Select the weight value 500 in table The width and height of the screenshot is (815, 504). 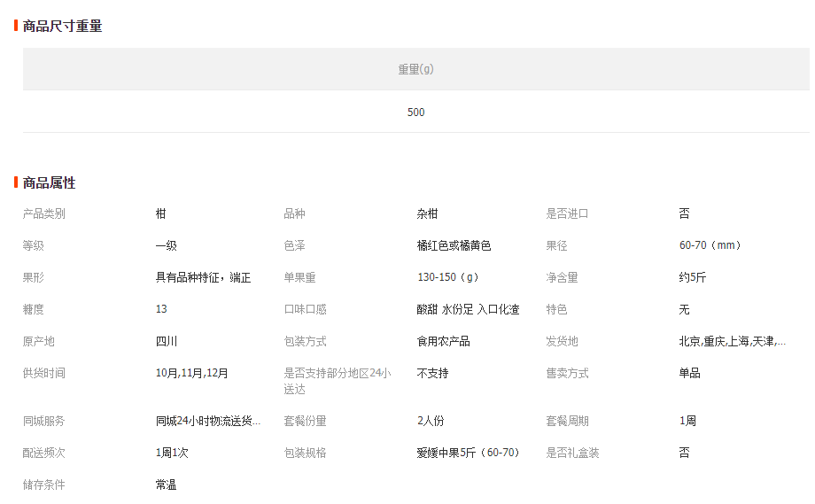point(415,112)
